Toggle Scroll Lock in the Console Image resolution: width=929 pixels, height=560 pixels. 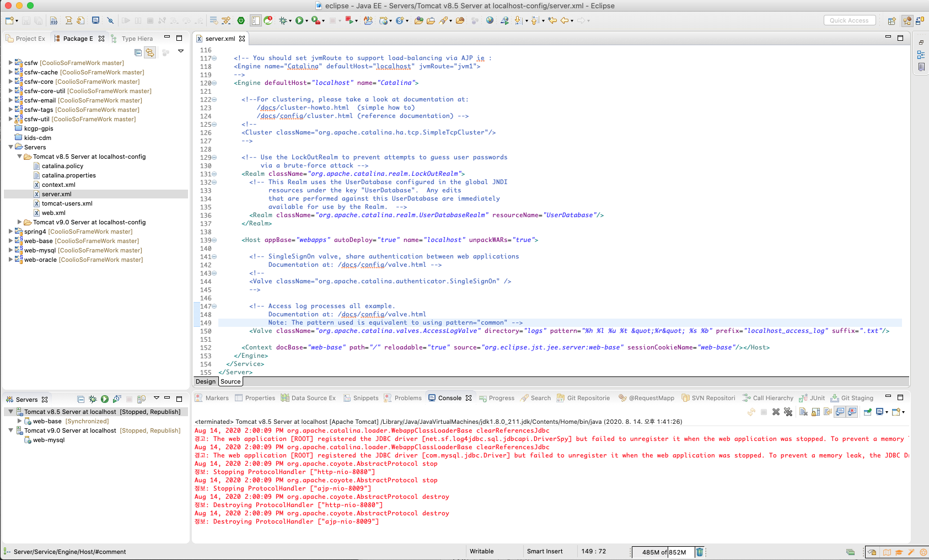(815, 412)
